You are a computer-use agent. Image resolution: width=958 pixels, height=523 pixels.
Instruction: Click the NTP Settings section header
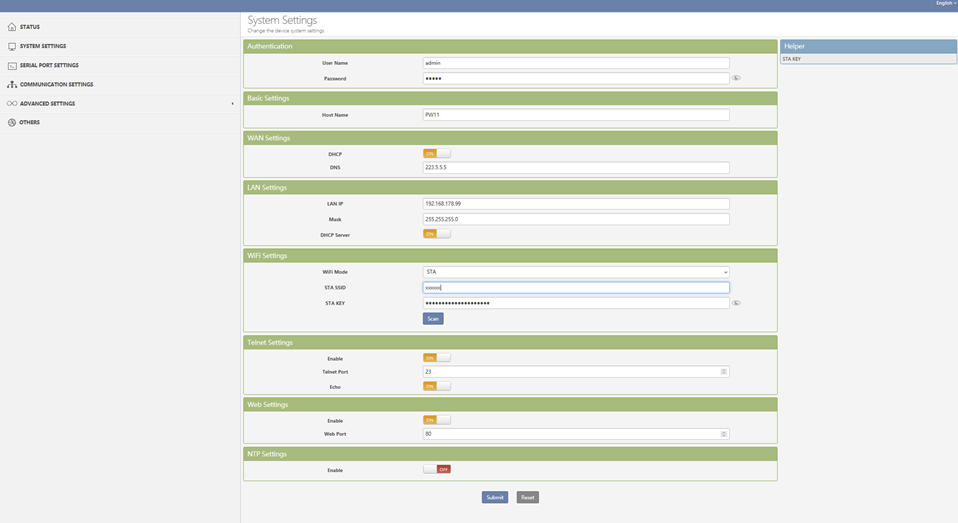tap(510, 454)
